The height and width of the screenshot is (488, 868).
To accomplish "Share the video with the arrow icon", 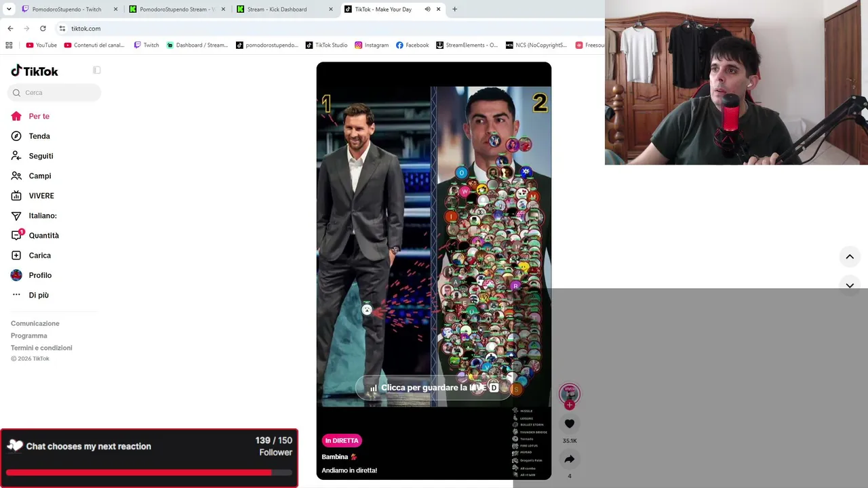I will (x=570, y=459).
